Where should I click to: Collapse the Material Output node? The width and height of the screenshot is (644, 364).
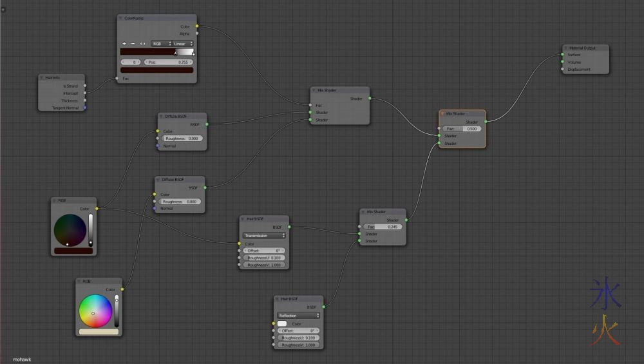[564, 48]
